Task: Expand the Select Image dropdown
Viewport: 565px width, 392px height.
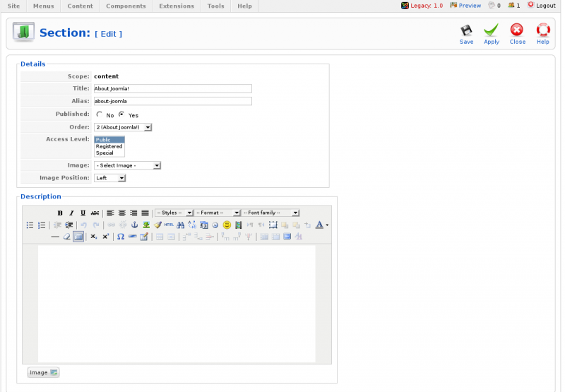Action: tap(127, 165)
